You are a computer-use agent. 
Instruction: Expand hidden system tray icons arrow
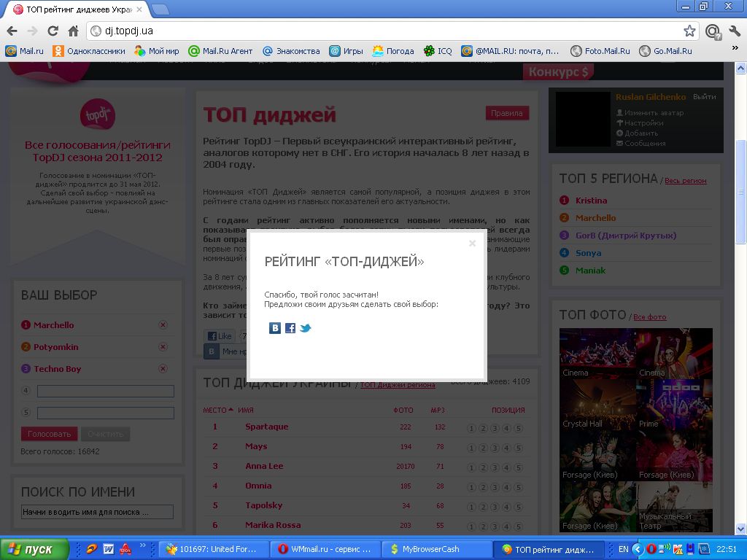(x=637, y=549)
